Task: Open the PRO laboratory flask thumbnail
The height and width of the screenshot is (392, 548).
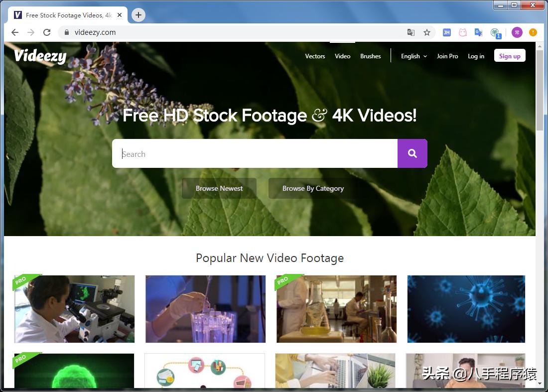Action: coord(337,309)
